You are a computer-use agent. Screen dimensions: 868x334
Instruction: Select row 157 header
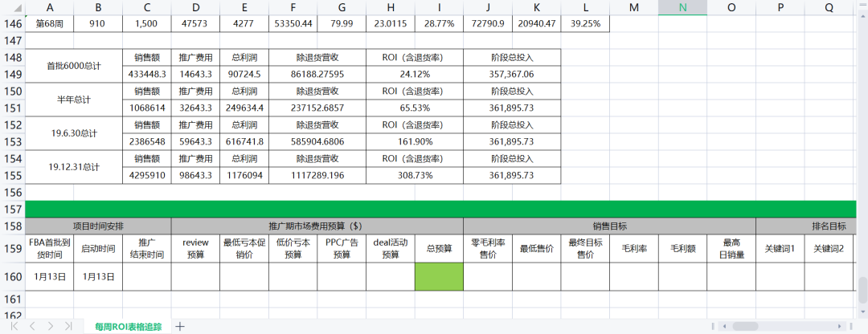(12, 209)
